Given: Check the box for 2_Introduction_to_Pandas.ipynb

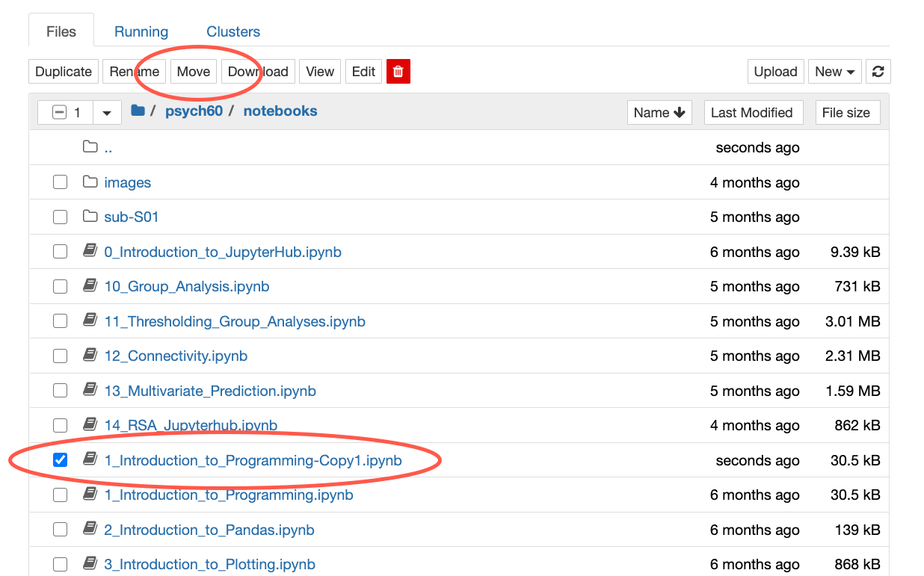Looking at the screenshot, I should [60, 530].
